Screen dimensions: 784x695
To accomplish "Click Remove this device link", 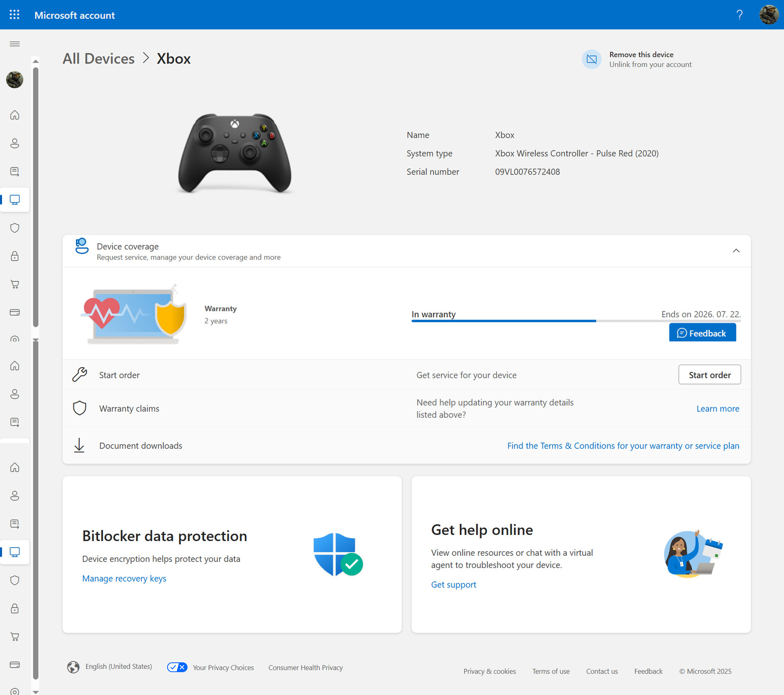I will tap(641, 55).
